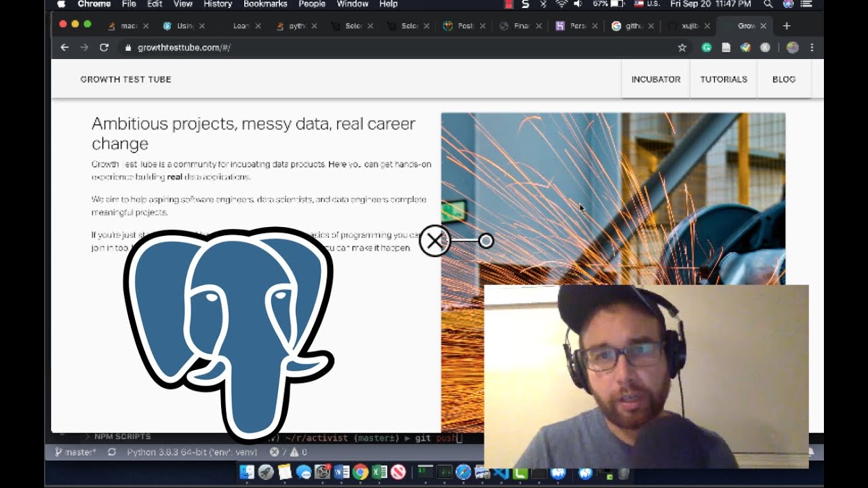
Task: Click the volume icon in menu bar
Action: pyautogui.click(x=578, y=4)
